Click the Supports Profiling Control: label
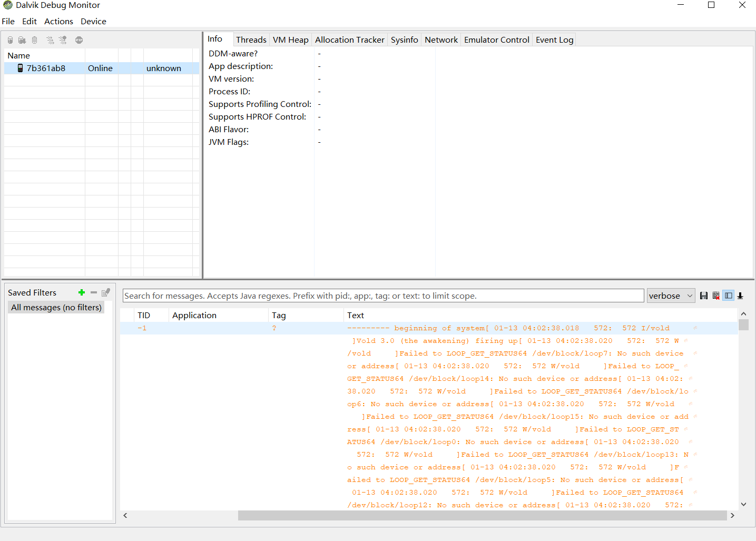This screenshot has height=541, width=756. 260,104
